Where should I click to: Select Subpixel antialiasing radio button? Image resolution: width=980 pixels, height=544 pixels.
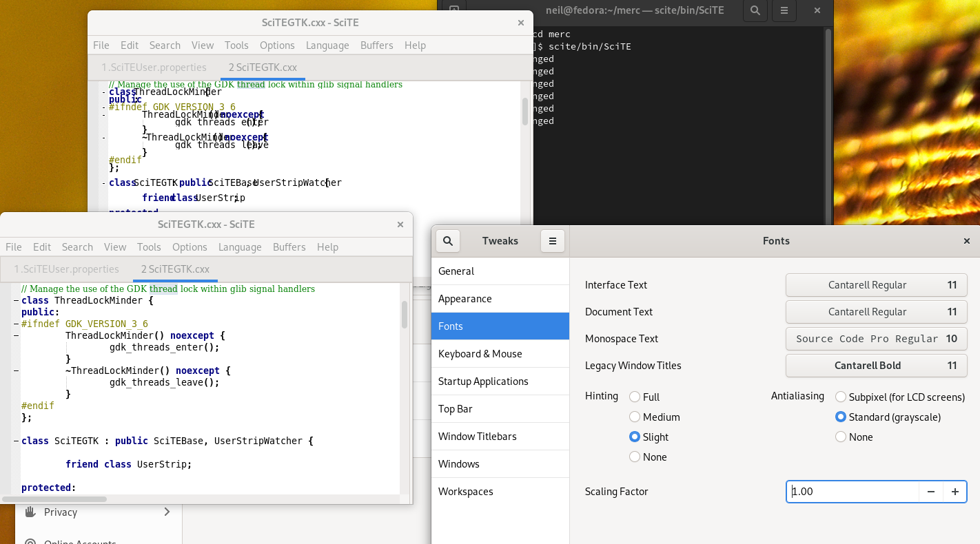[841, 397]
